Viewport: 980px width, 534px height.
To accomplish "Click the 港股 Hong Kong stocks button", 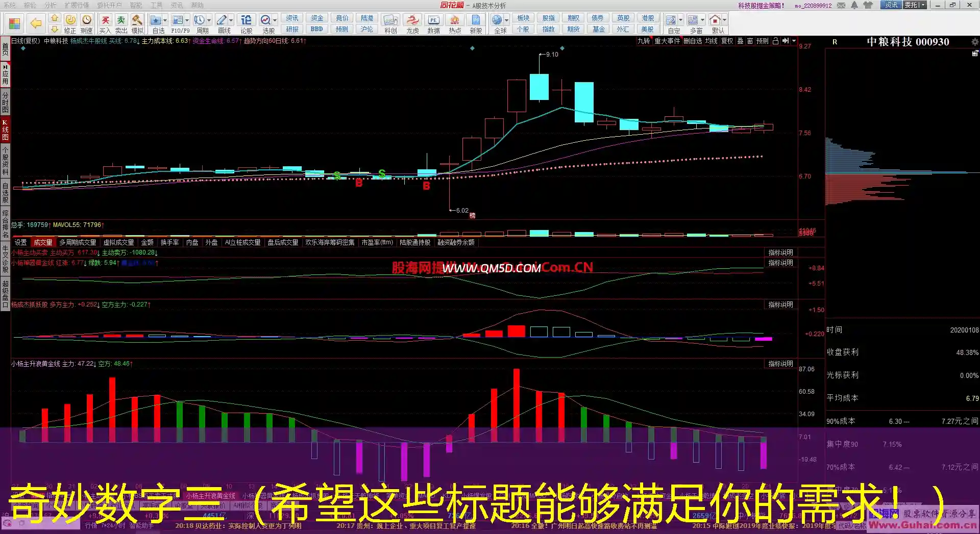I will pos(648,18).
